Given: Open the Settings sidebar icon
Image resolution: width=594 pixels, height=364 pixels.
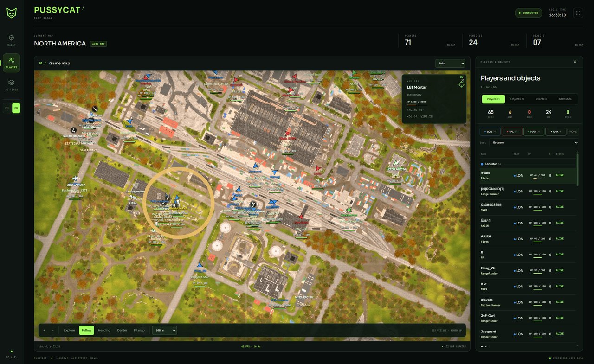Looking at the screenshot, I should point(12,85).
